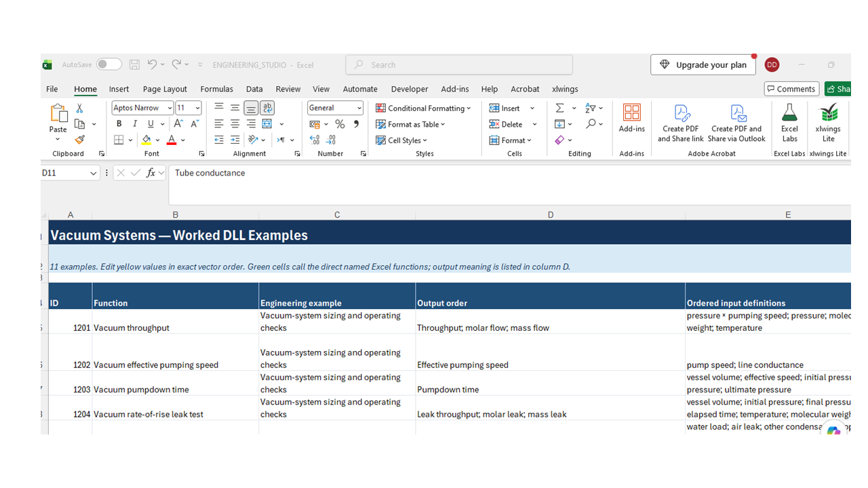Click Create PDF and Share via Outlook
The image size is (868, 488).
pos(736,123)
